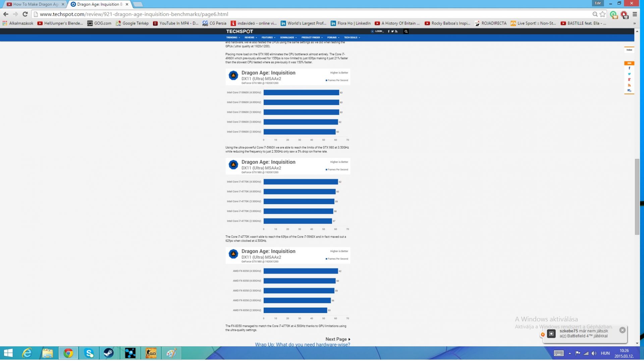Expand the TECH DEALS menu
Screen dimensions: 644x361
coord(352,38)
